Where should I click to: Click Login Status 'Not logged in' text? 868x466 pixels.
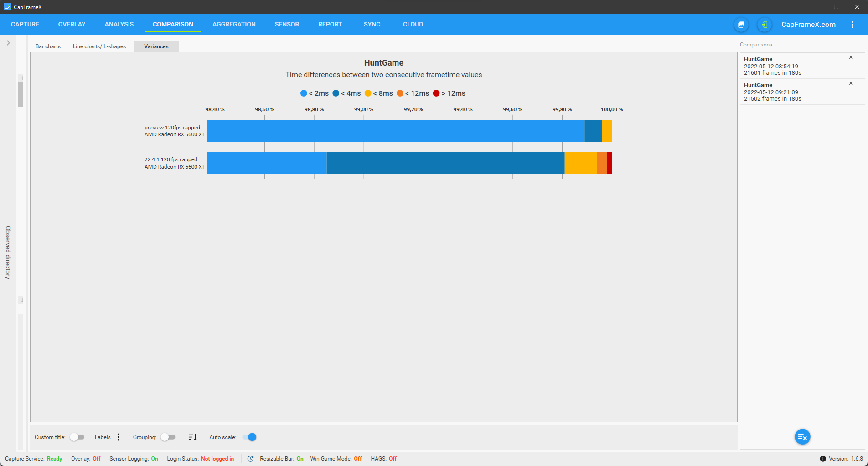[x=217, y=459]
